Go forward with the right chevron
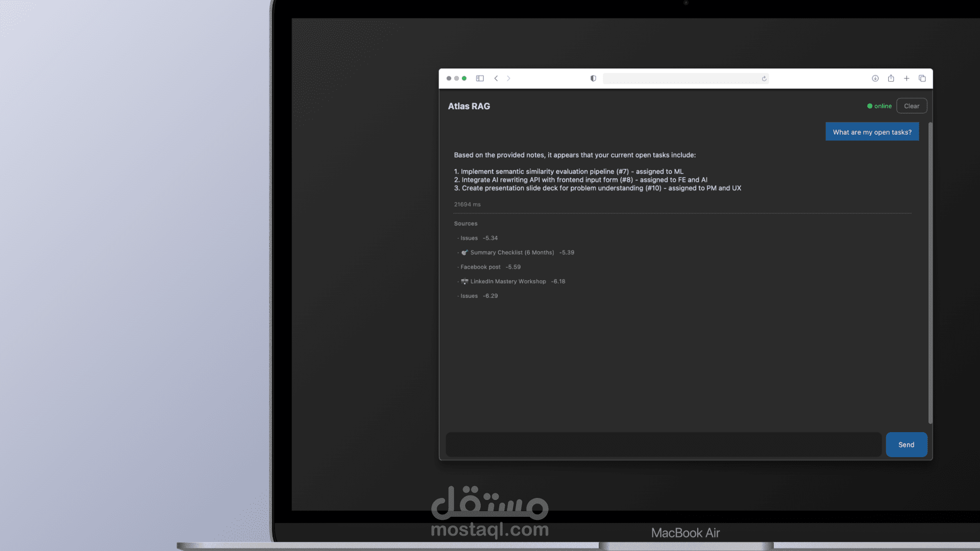980x551 pixels. tap(508, 78)
